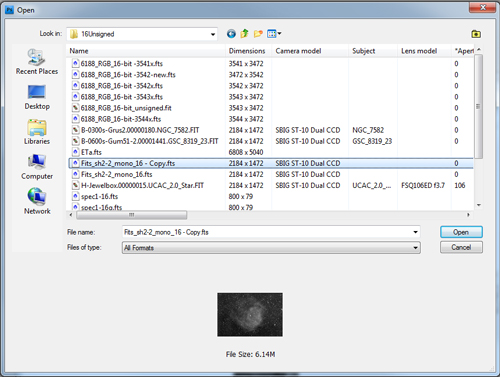Sort by the Aperture column header
The image size is (500, 377).
tap(463, 51)
